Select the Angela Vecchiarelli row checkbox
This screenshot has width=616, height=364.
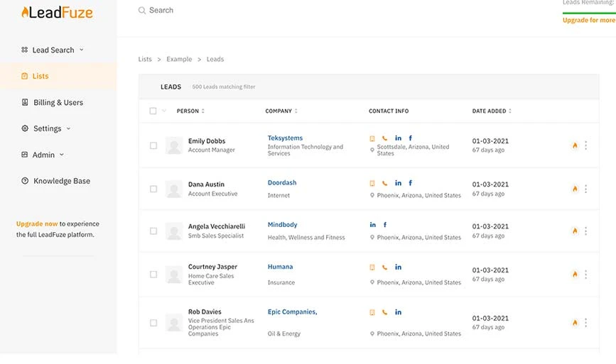(x=153, y=231)
